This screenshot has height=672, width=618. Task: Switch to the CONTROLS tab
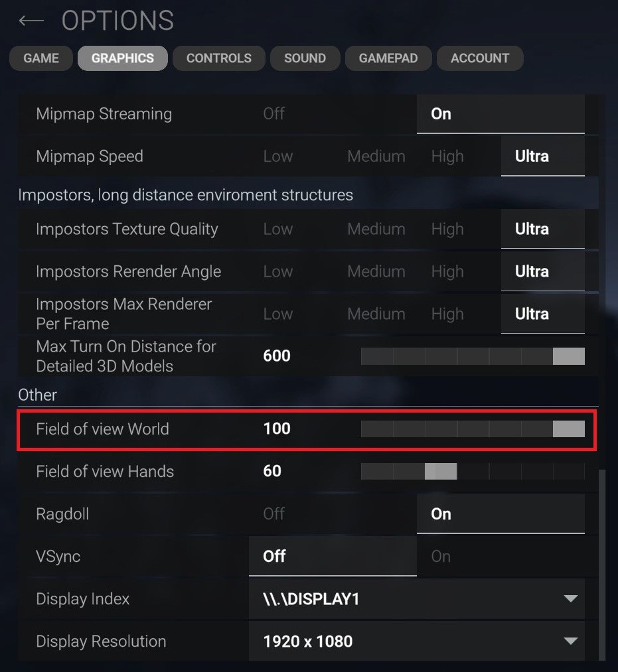218,58
